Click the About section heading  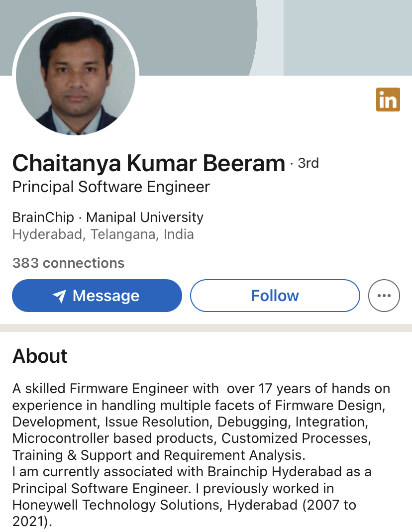[40, 356]
